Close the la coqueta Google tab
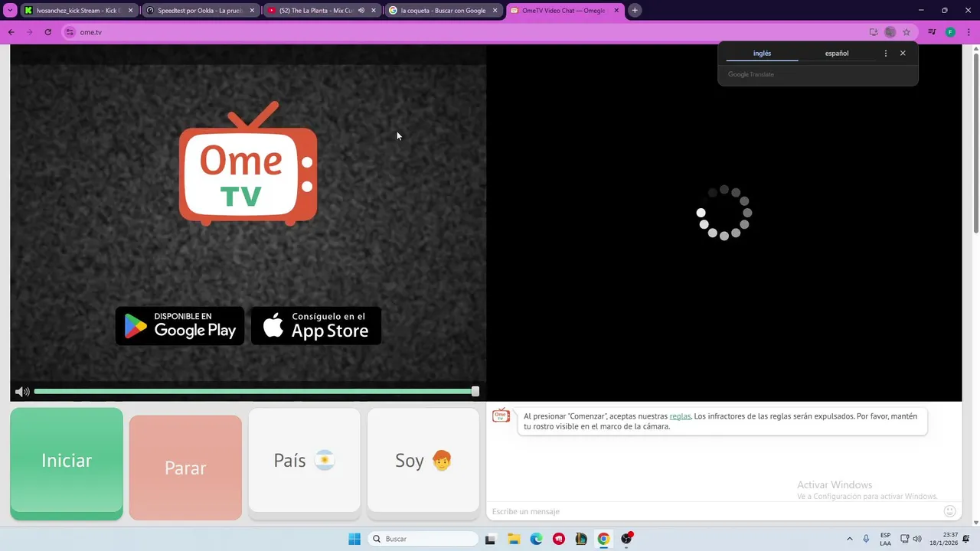This screenshot has width=980, height=551. pyautogui.click(x=495, y=11)
